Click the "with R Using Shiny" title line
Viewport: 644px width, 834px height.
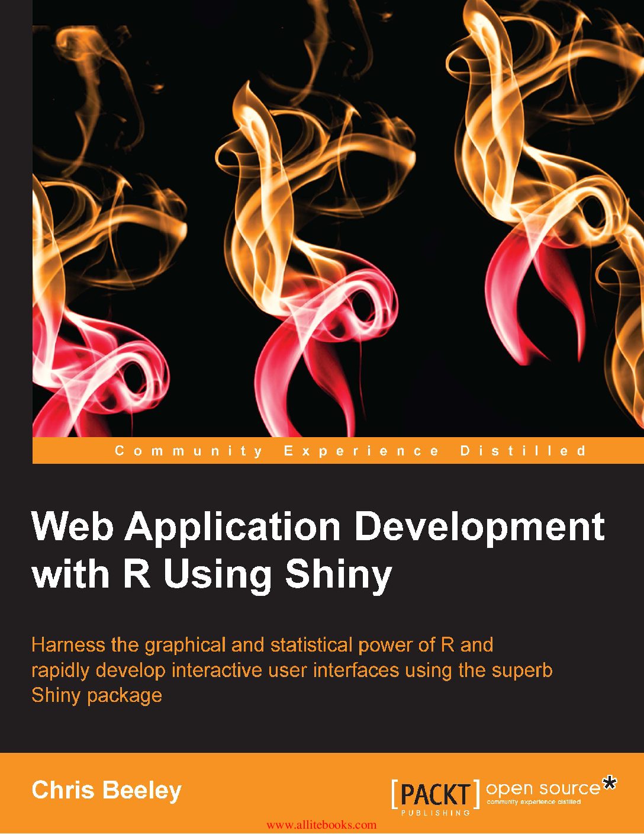(x=212, y=575)
